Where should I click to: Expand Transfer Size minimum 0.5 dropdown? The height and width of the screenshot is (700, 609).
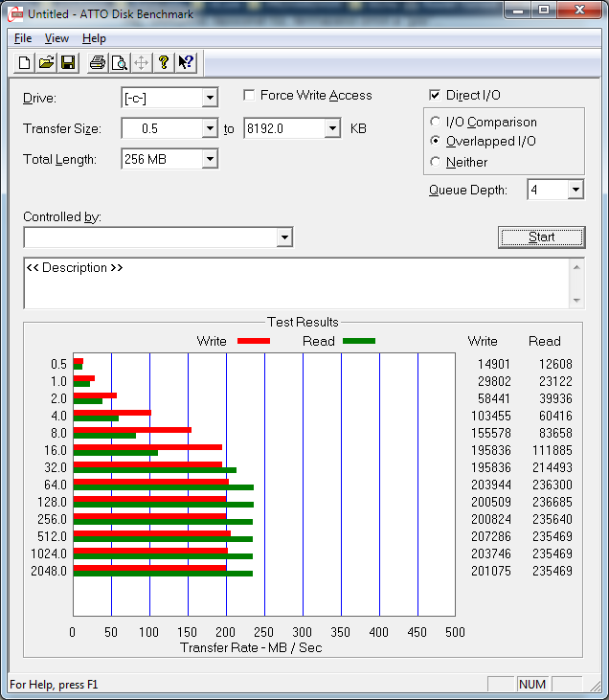pos(210,128)
